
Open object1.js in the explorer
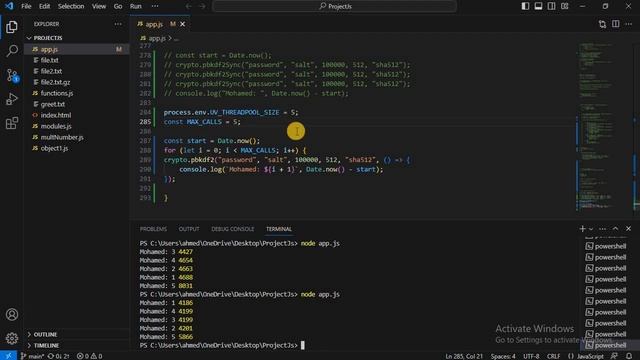click(76, 148)
